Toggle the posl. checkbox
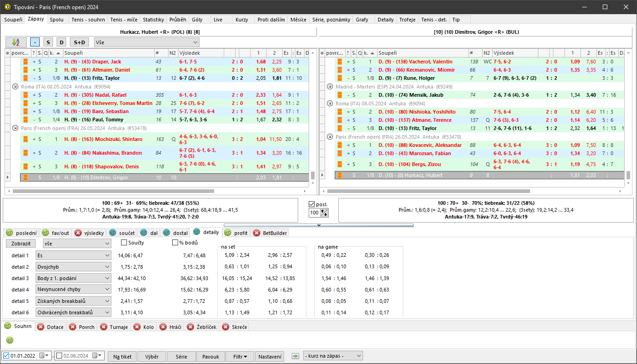 [312, 204]
